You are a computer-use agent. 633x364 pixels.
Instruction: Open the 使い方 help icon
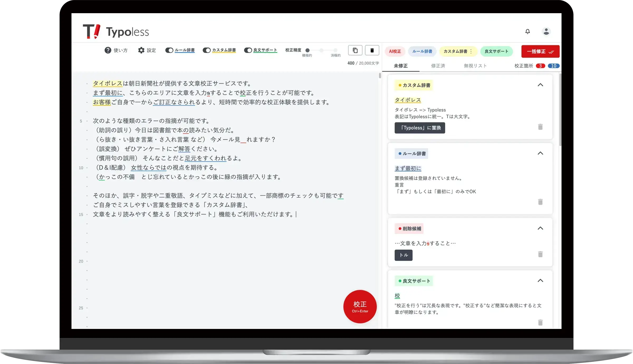pyautogui.click(x=108, y=50)
